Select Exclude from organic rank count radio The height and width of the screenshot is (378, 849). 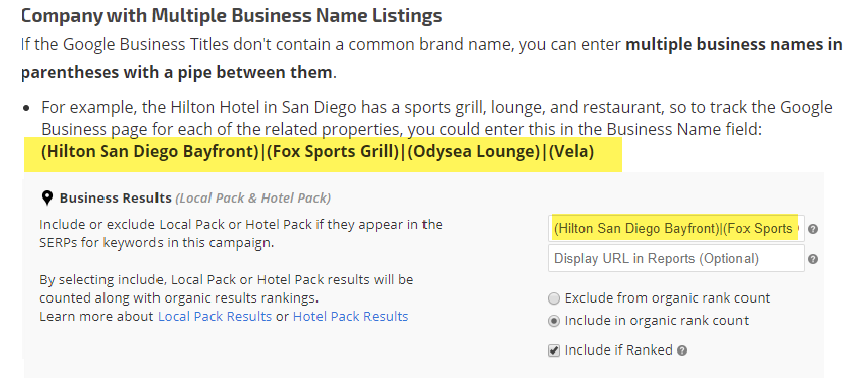(553, 298)
